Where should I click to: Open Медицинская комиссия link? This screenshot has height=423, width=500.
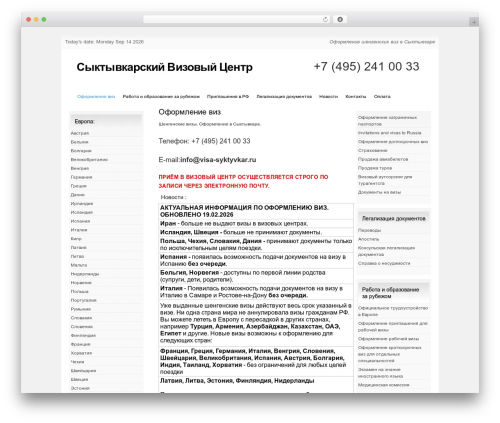[x=383, y=385]
